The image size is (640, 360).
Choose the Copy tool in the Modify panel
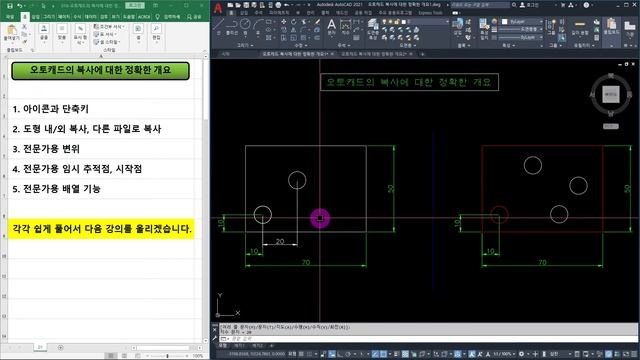284,30
